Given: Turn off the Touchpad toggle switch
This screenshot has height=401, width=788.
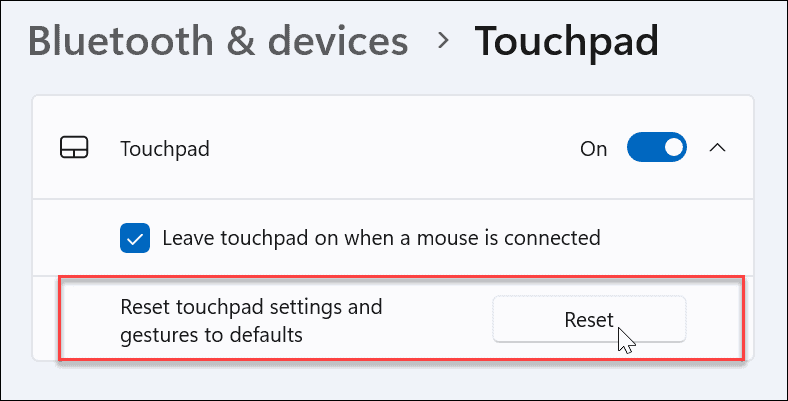Looking at the screenshot, I should click(x=657, y=148).
